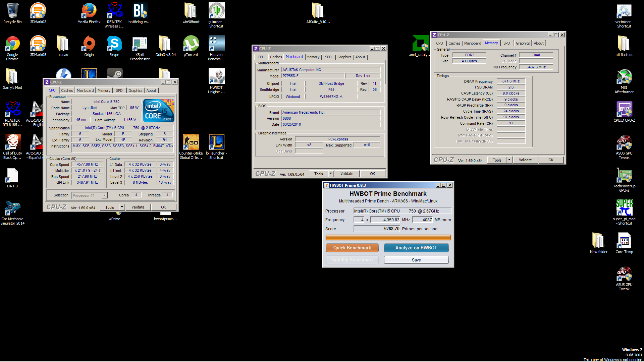The height and width of the screenshot is (362, 644).
Task: Launch 3DMark05 desktop icon
Action: click(38, 46)
